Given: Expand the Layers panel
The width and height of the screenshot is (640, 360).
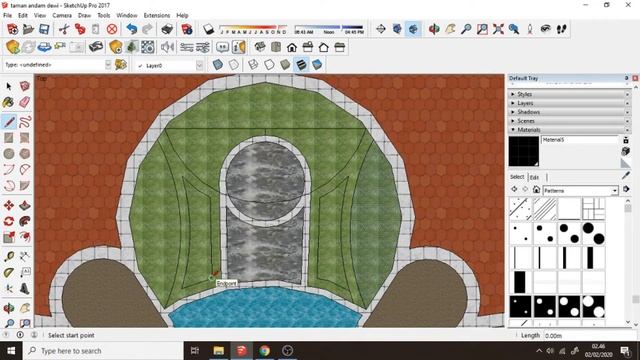Looking at the screenshot, I should coord(569,103).
